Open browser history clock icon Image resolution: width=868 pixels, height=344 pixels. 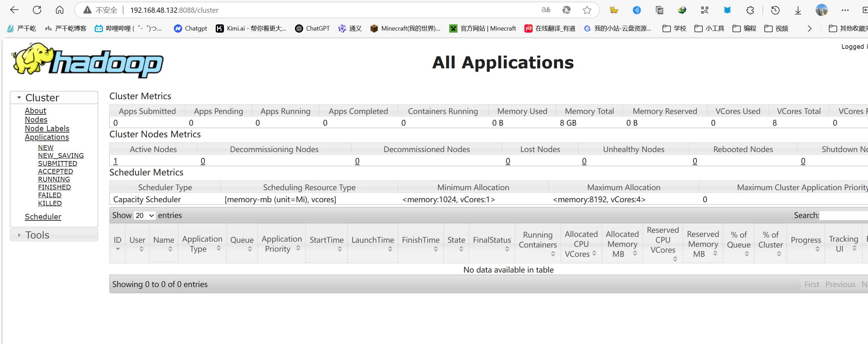tap(775, 10)
